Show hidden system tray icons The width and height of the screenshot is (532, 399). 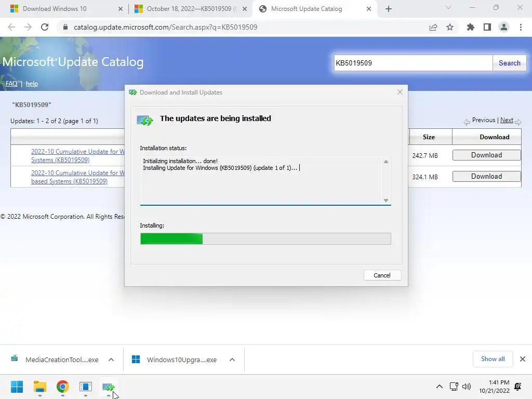[440, 387]
